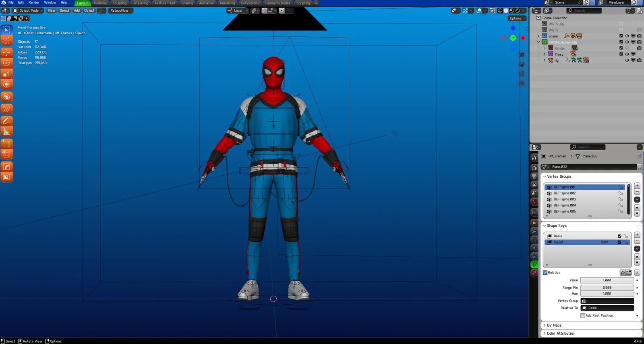
Task: Open the Physics properties tab
Action: point(534,248)
